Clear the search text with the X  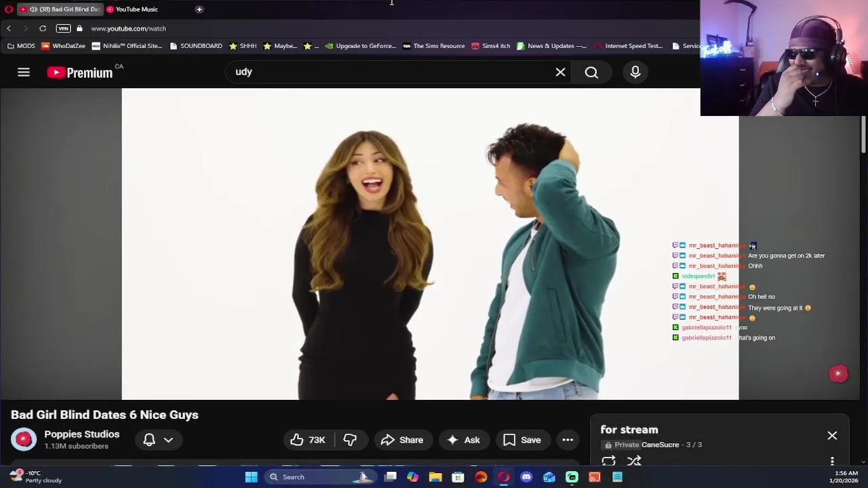(561, 72)
